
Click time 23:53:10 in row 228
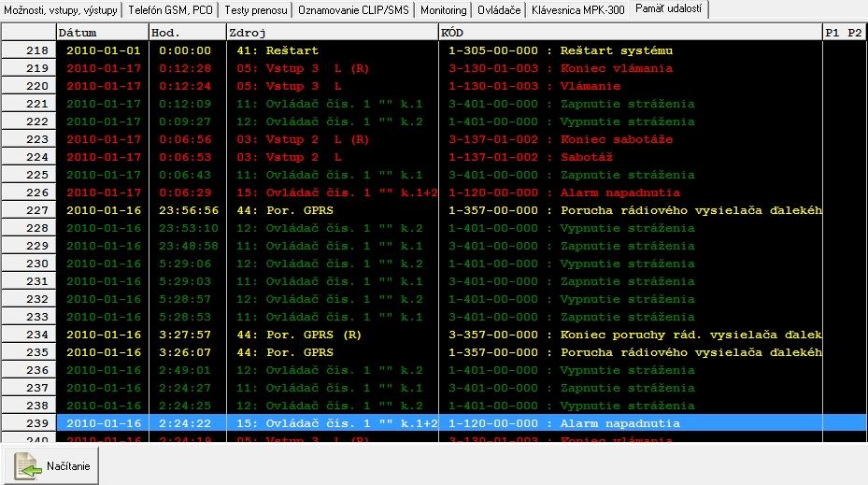coord(188,228)
